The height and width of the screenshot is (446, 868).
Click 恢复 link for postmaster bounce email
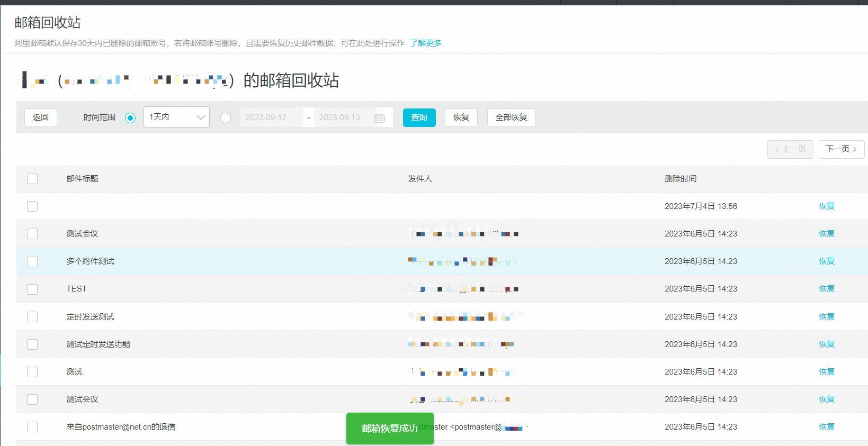tap(826, 427)
